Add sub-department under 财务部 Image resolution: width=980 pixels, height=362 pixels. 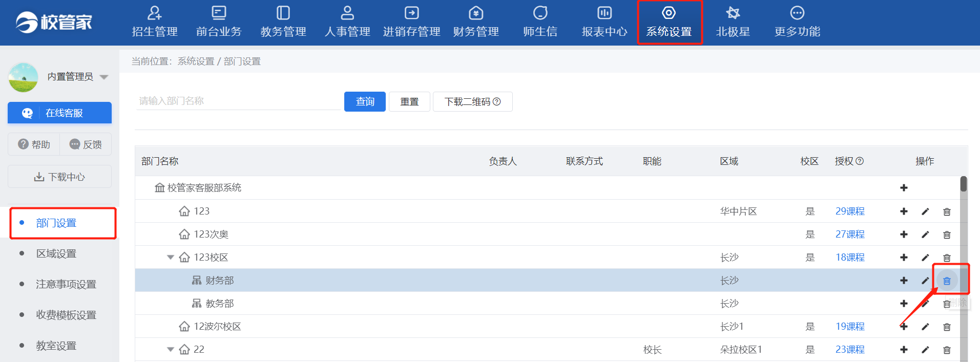(x=904, y=281)
